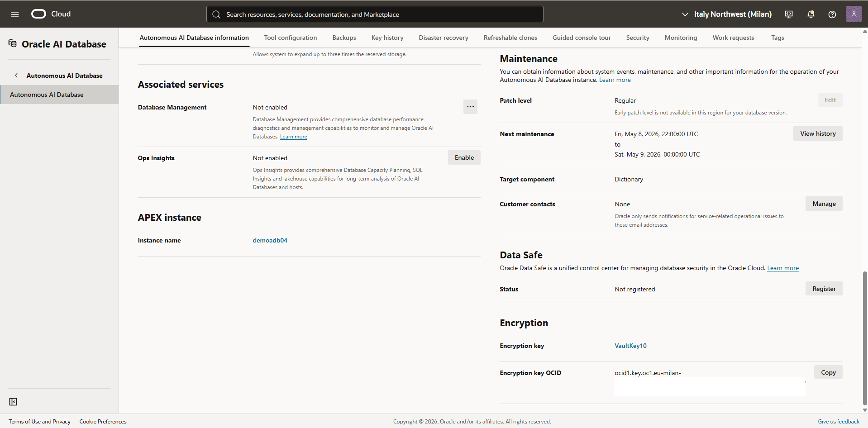
Task: Switch to the Backups tab
Action: (x=344, y=38)
